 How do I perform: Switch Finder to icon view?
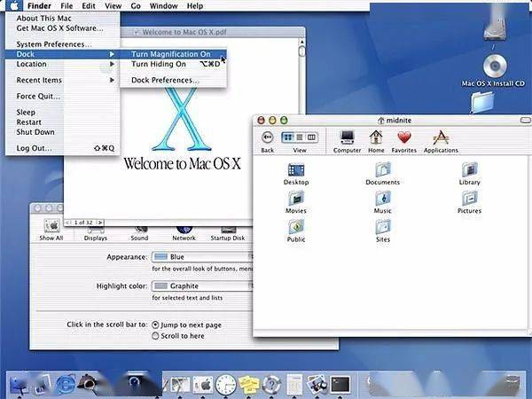(287, 137)
